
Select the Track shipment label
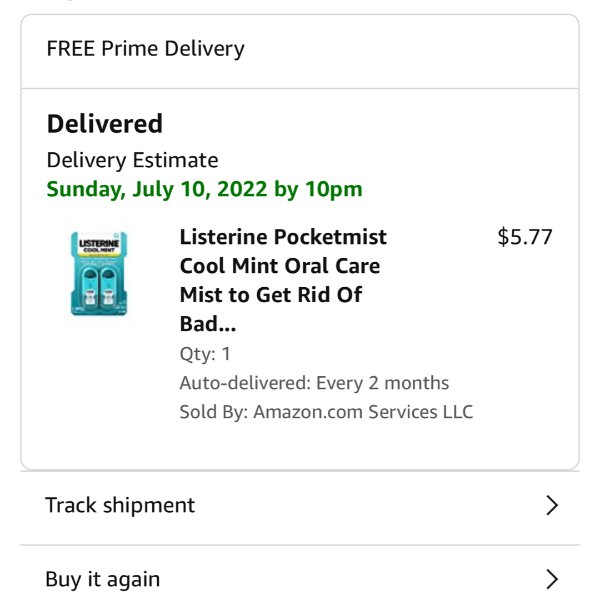click(120, 505)
